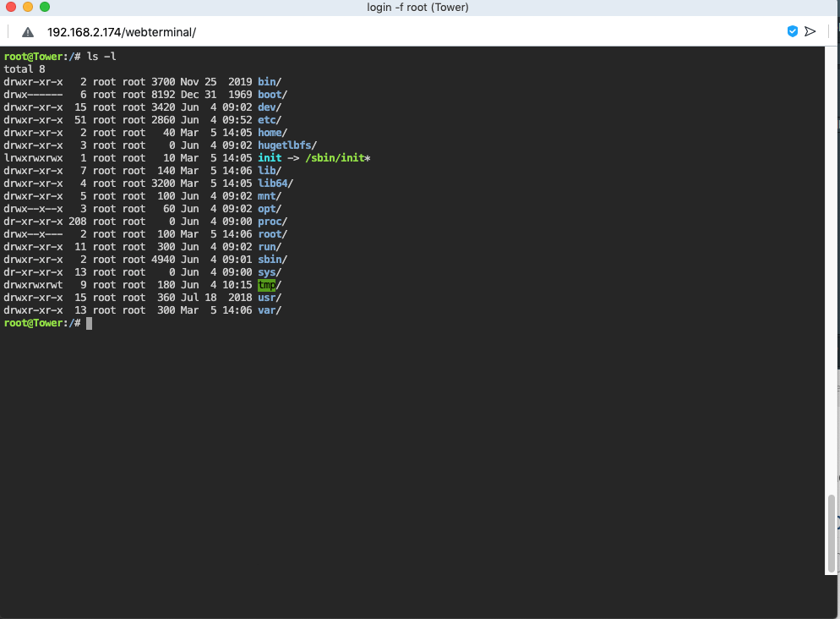Viewport: 840px width, 619px height.
Task: Click the 'opt/' directory name
Action: (x=270, y=209)
